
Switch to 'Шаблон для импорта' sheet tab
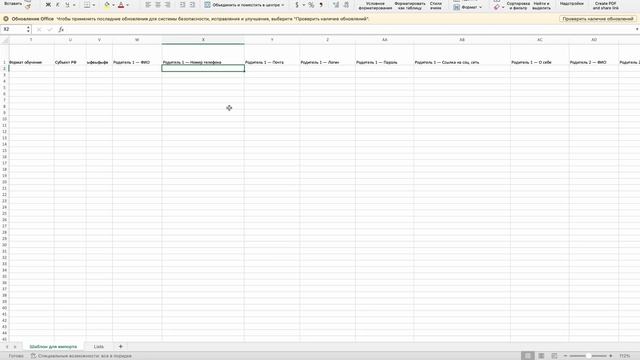click(53, 347)
